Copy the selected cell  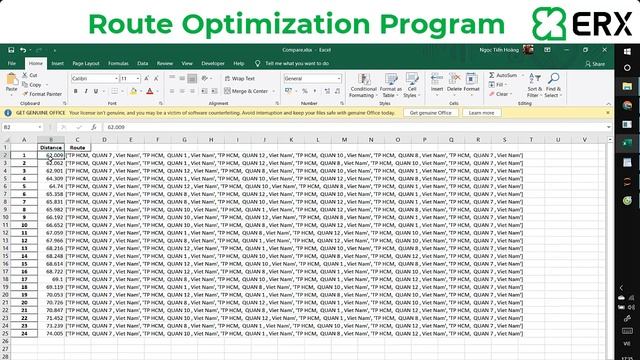click(32, 84)
